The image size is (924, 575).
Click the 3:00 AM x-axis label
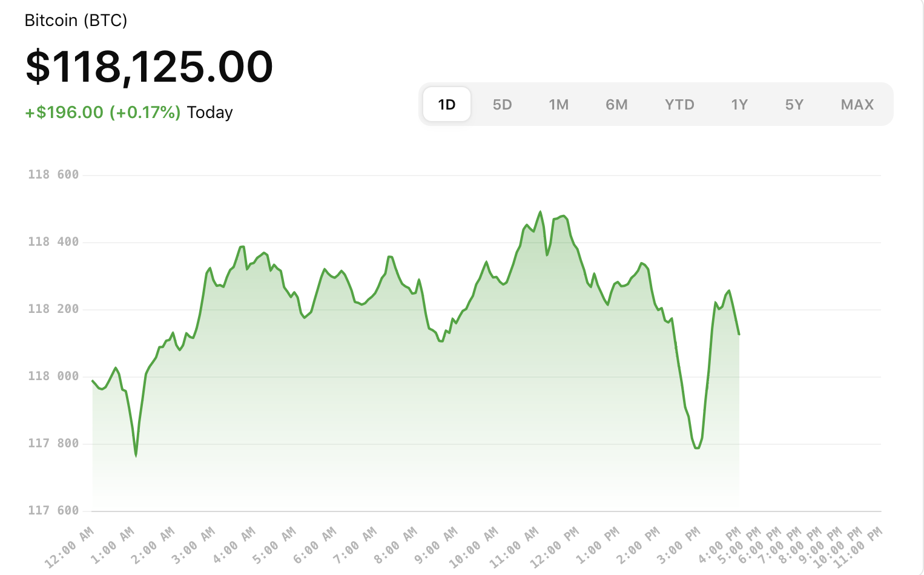tap(193, 546)
